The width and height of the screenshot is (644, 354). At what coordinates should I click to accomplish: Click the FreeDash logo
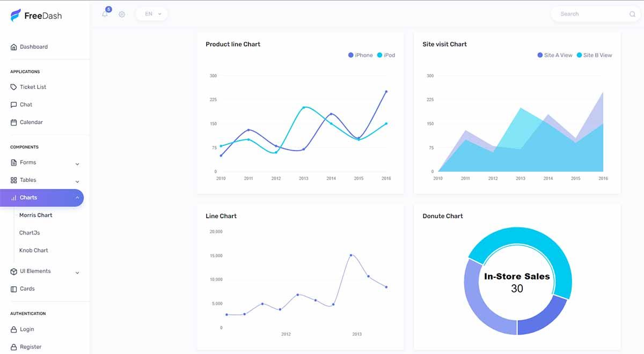point(36,16)
